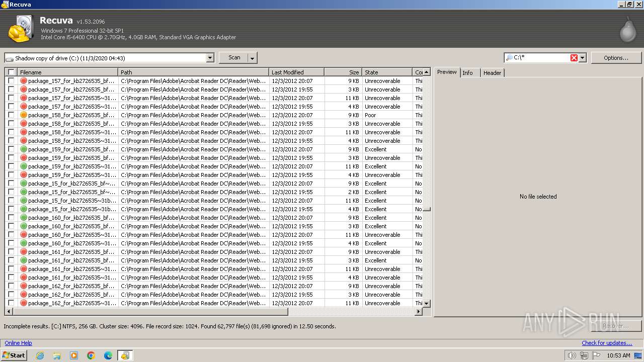Sort the list by Last Modified column
The image size is (644, 362).
(297, 72)
